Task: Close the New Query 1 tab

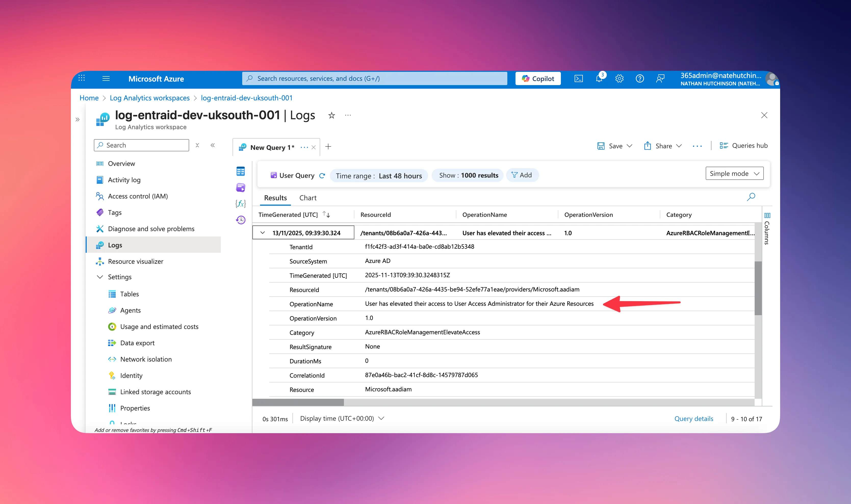Action: 314,147
